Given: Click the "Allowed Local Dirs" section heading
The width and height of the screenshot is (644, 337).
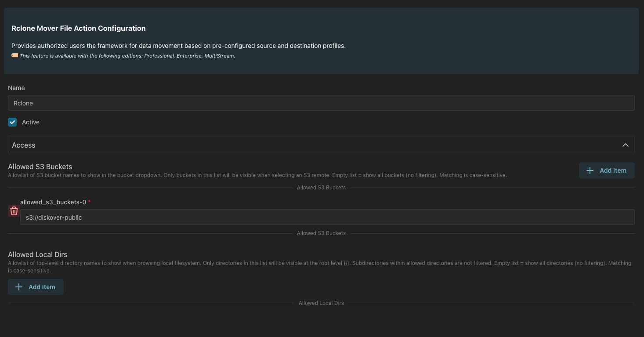Looking at the screenshot, I should coord(37,254).
